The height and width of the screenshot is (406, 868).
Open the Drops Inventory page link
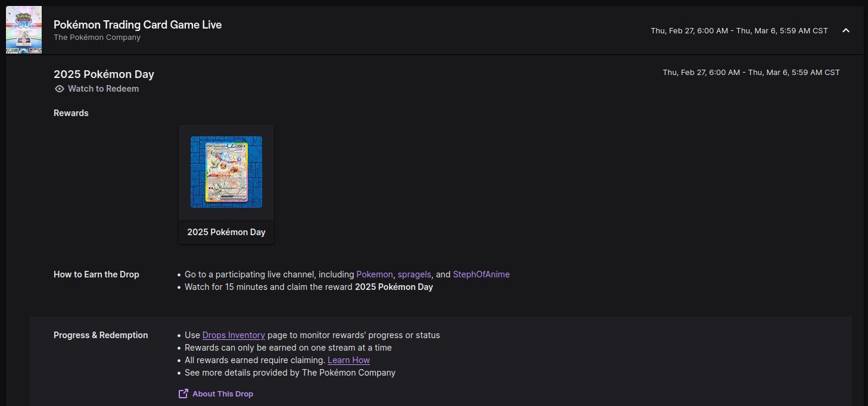[234, 335]
